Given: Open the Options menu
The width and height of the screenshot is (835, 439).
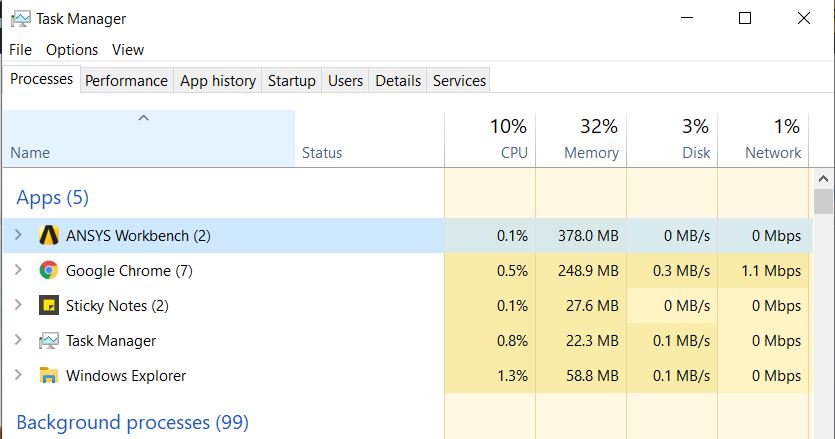Looking at the screenshot, I should pos(72,50).
